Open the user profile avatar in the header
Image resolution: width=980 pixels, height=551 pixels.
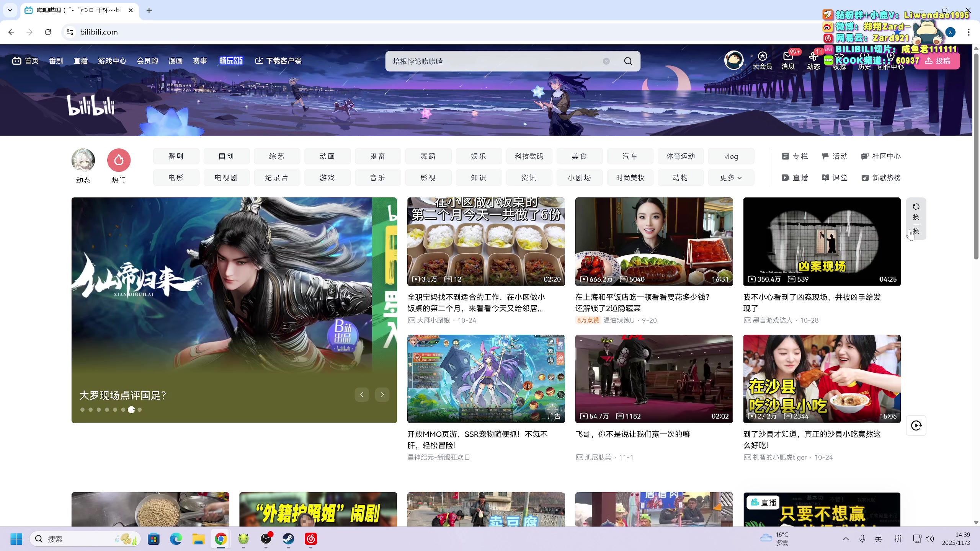click(x=733, y=60)
